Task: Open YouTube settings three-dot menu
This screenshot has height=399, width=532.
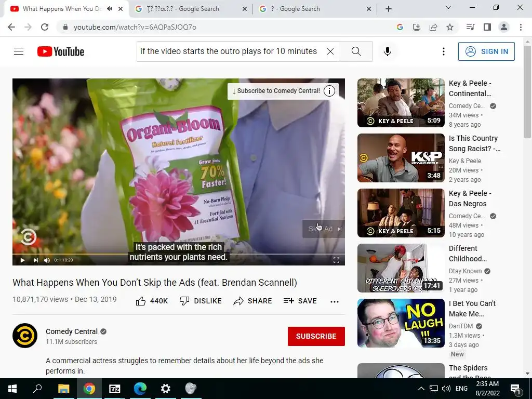Action: [x=444, y=51]
